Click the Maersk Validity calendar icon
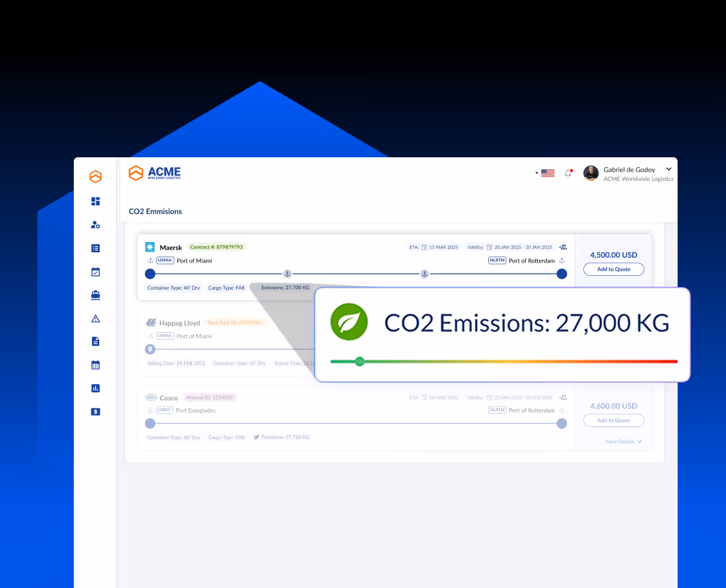 coord(489,247)
